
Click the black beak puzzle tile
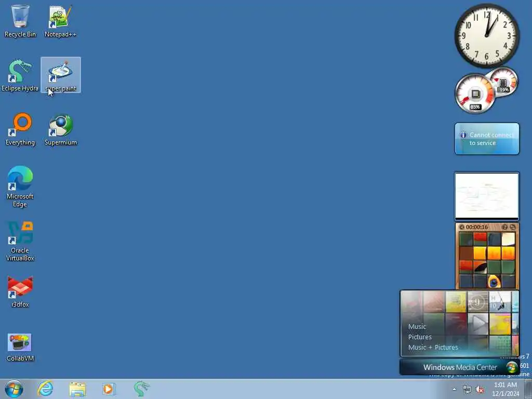click(x=480, y=267)
